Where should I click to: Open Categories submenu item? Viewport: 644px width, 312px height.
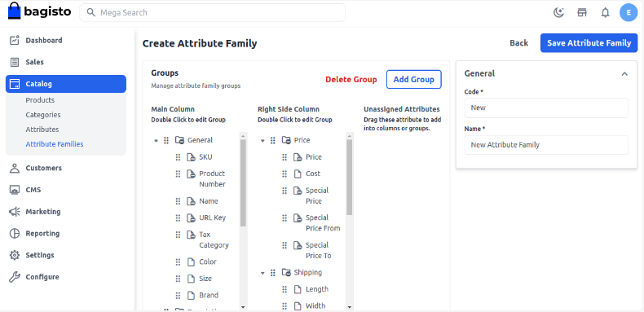click(43, 115)
